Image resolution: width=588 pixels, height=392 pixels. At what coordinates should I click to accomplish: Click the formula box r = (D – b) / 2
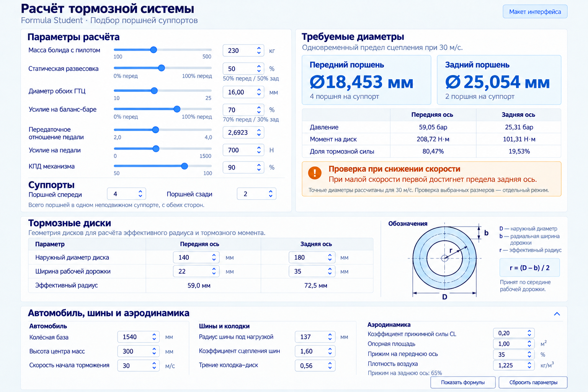tap(529, 268)
